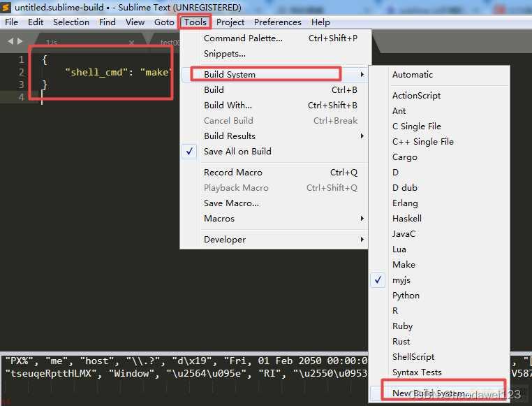Select Ant build system
This screenshot has width=532, height=406.
click(440, 111)
